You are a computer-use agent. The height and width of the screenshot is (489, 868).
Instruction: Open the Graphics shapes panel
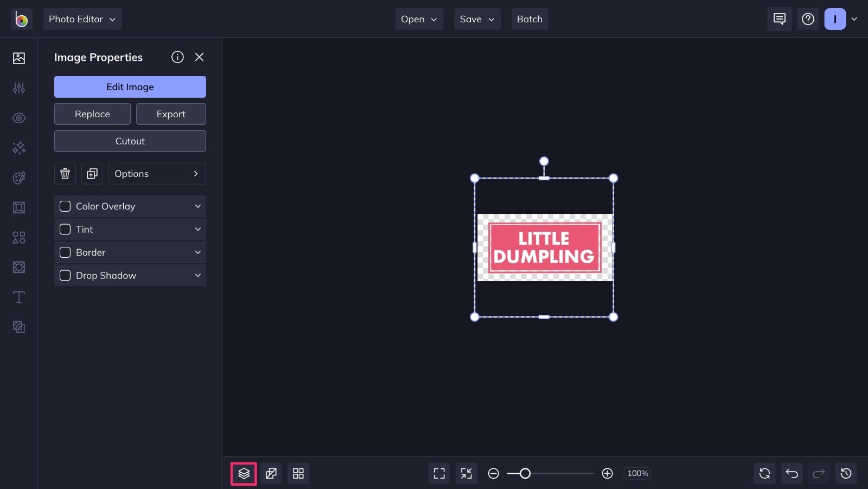click(18, 237)
